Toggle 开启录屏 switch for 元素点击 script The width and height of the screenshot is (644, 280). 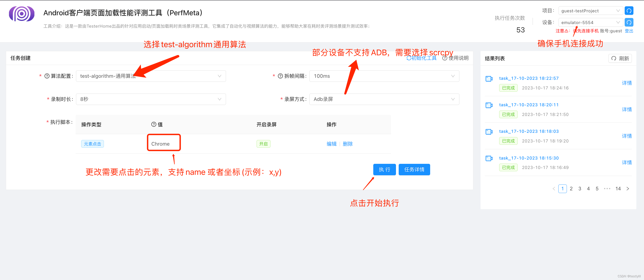click(263, 144)
